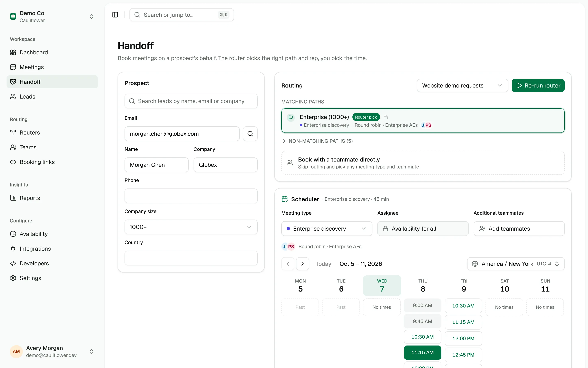Click the flag icon on Enterprise path
The height and width of the screenshot is (368, 588).
[x=291, y=118]
